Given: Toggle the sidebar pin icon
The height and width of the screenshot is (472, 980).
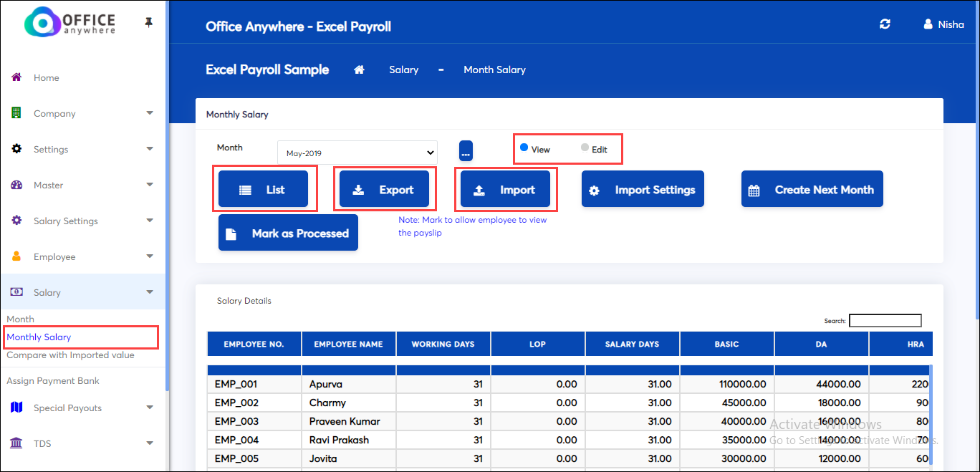Looking at the screenshot, I should point(148,23).
